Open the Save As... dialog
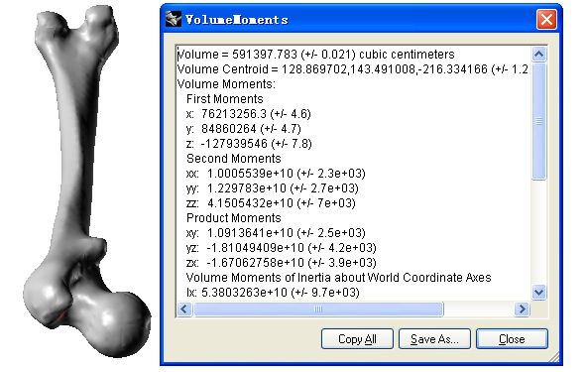 434,339
